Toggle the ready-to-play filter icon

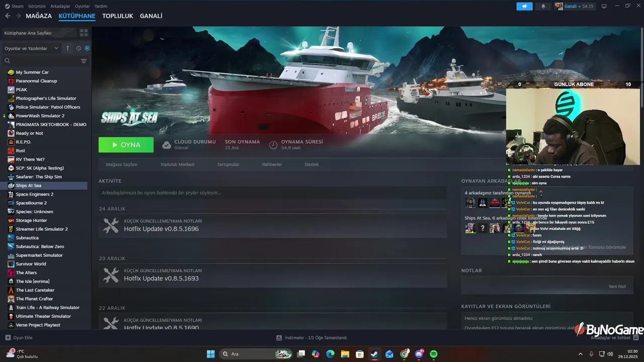[x=87, y=48]
